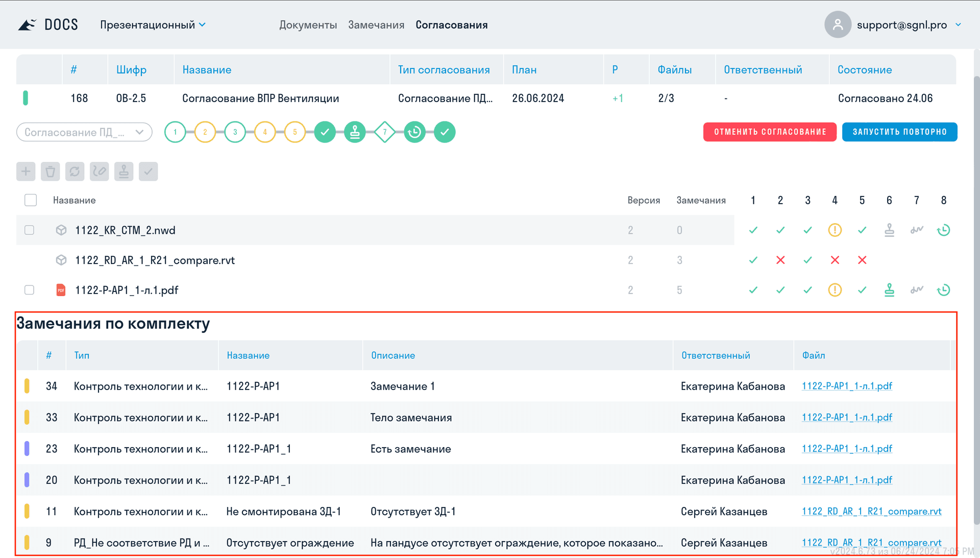Check the checkbox for 1122-Р-АР1_1-л.1.pdf
Screen dimensions: 980x558
coord(29,289)
